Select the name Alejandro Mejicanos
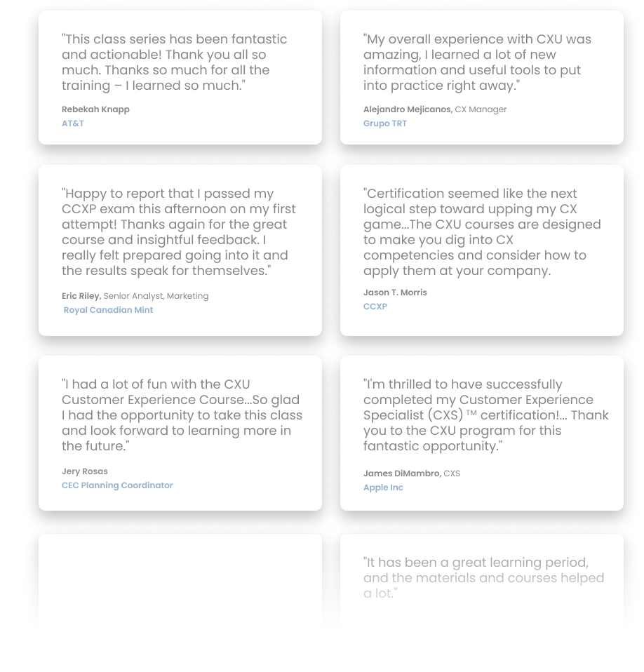 point(408,109)
